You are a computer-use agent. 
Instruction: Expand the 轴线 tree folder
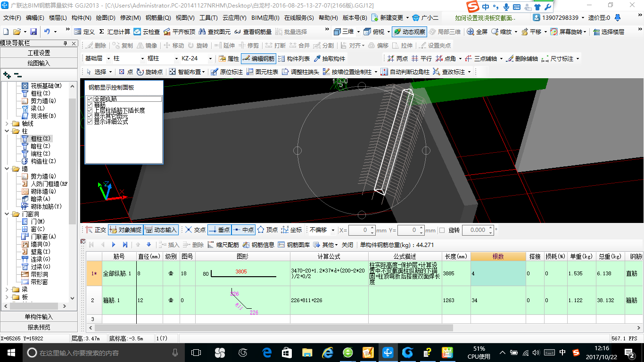7,123
